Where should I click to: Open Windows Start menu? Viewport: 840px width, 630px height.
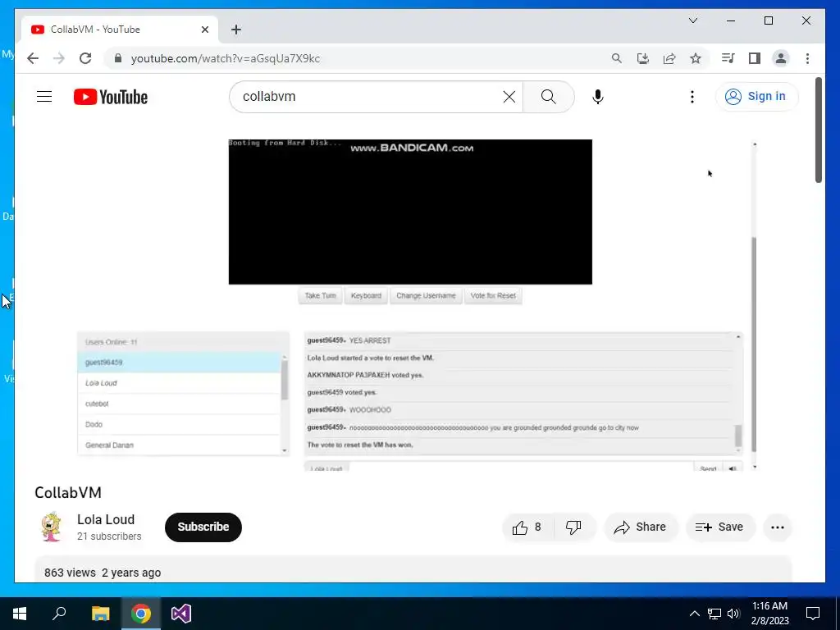tap(20, 614)
